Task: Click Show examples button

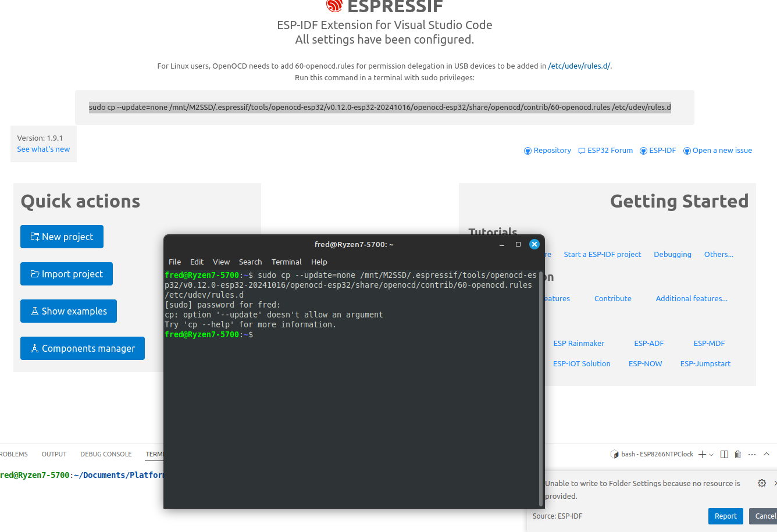Action: click(x=69, y=311)
